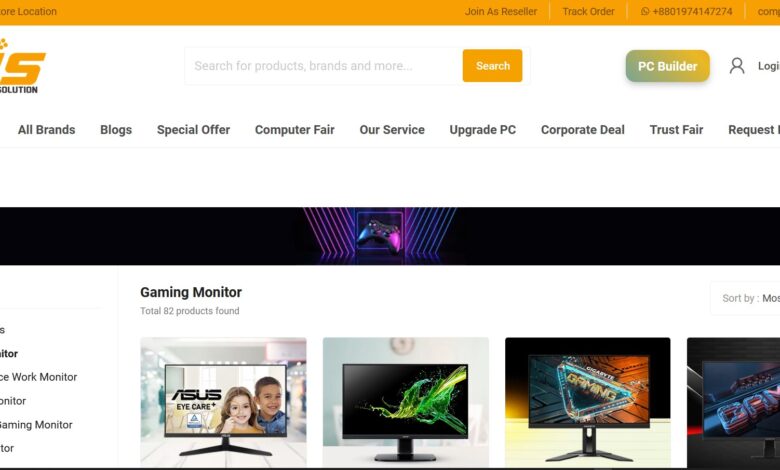780x470 pixels.
Task: Expand the Sort by dropdown
Action: 745,298
